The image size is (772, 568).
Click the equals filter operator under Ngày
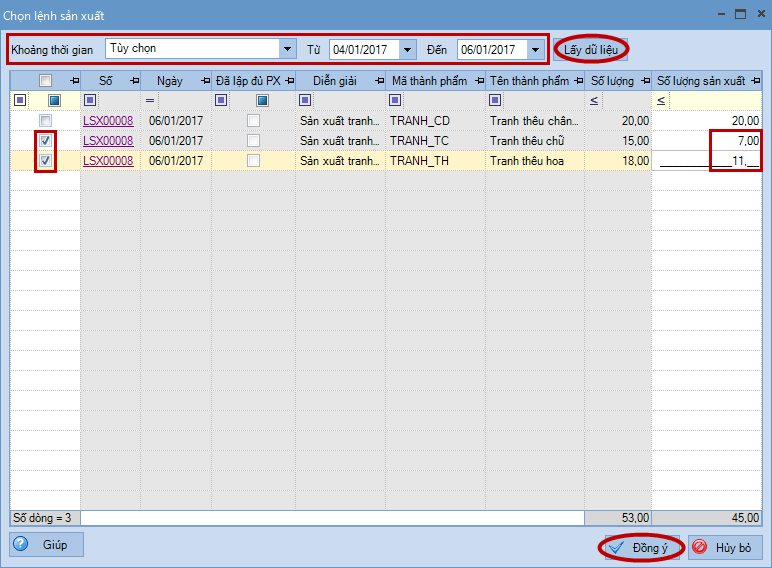[x=149, y=100]
